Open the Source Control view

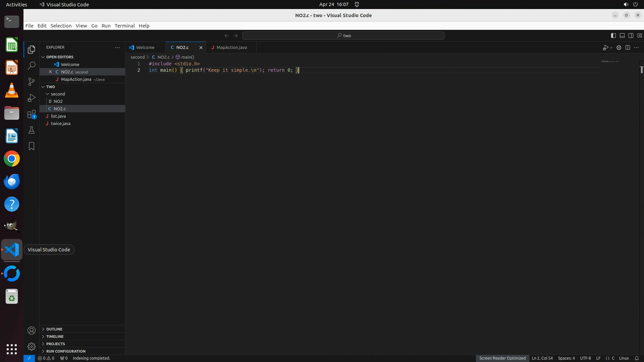[32, 82]
